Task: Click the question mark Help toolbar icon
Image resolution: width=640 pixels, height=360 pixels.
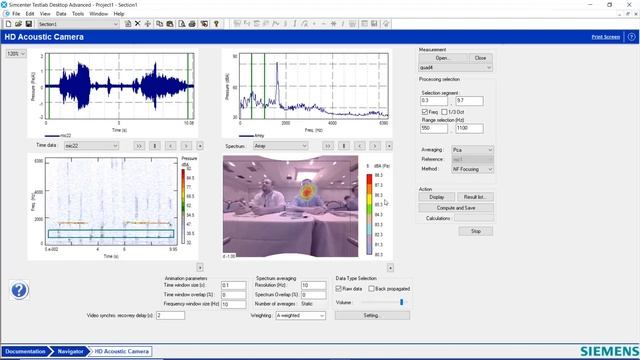Action: click(216, 24)
